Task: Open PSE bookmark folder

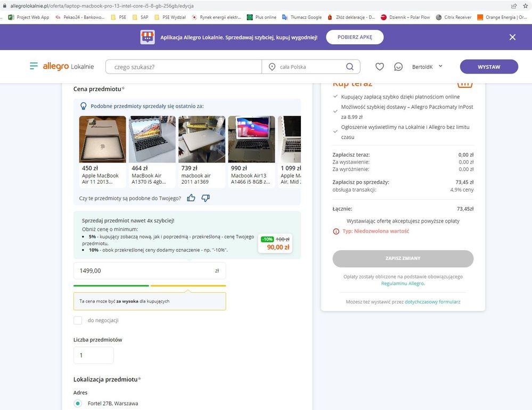Action: click(x=118, y=17)
